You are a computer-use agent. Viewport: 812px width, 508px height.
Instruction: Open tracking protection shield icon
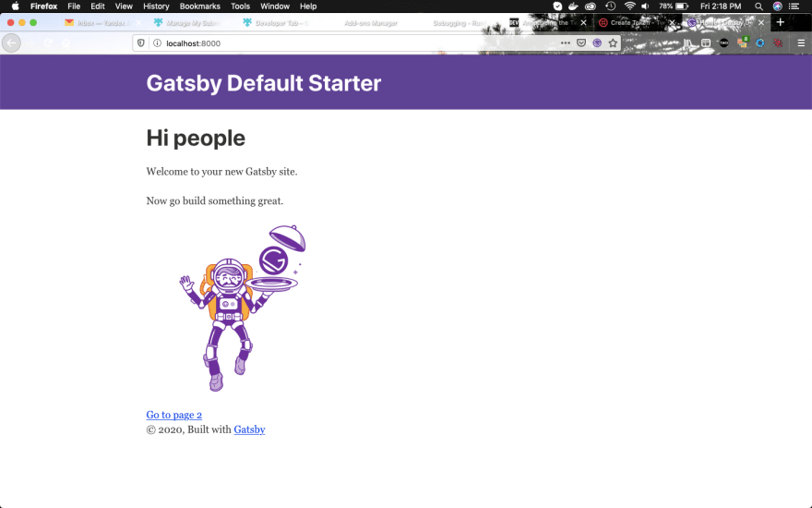tap(141, 43)
